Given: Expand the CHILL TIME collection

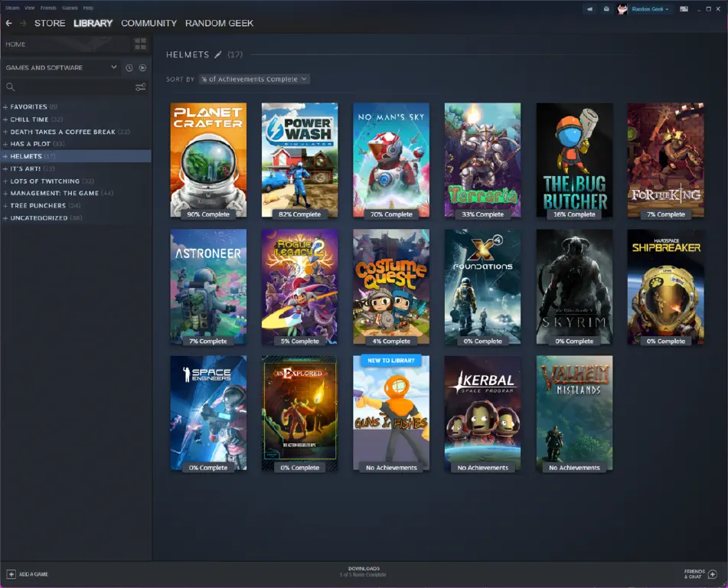Looking at the screenshot, I should click(7, 119).
